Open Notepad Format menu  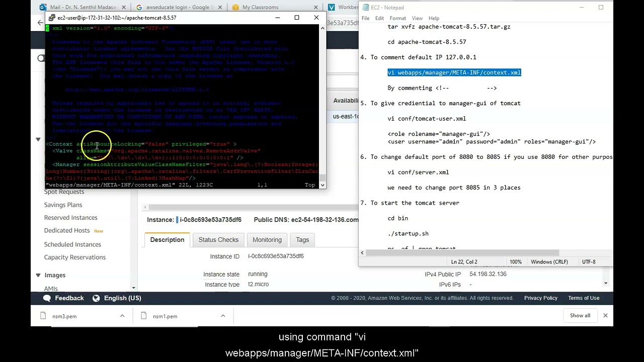(397, 18)
